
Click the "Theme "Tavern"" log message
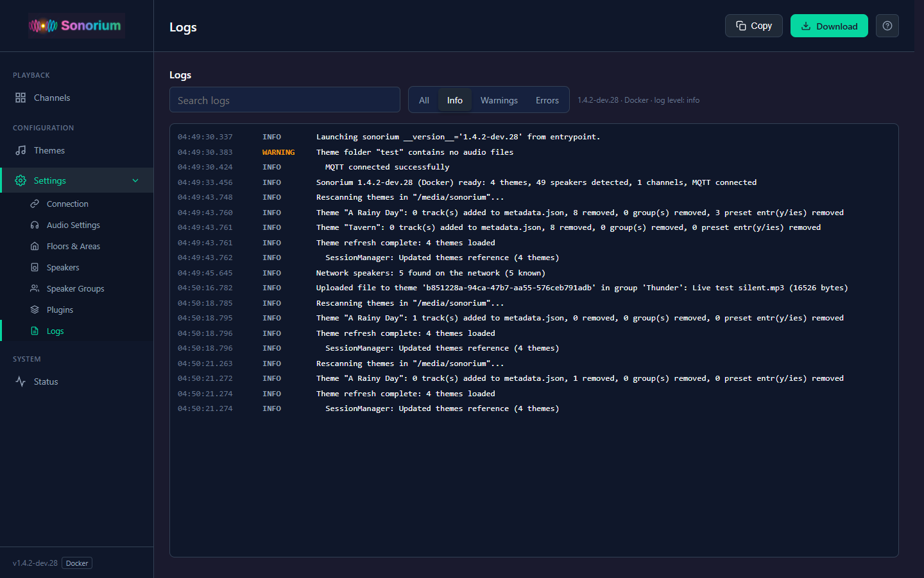[569, 227]
